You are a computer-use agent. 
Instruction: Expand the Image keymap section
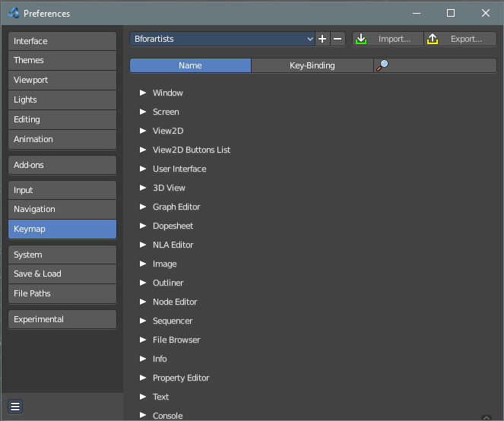[143, 264]
